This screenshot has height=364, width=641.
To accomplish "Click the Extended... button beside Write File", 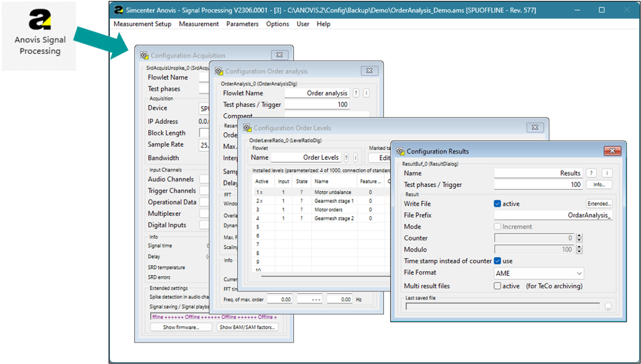I will tap(599, 203).
